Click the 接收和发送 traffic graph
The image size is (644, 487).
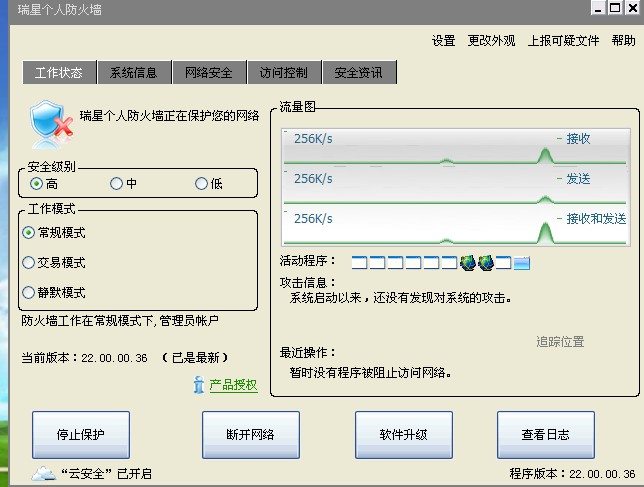point(456,225)
